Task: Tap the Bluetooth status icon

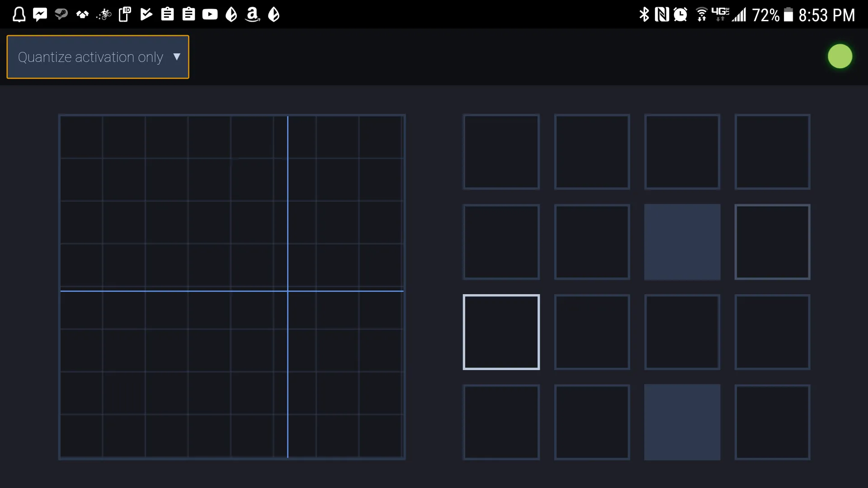Action: tap(644, 14)
